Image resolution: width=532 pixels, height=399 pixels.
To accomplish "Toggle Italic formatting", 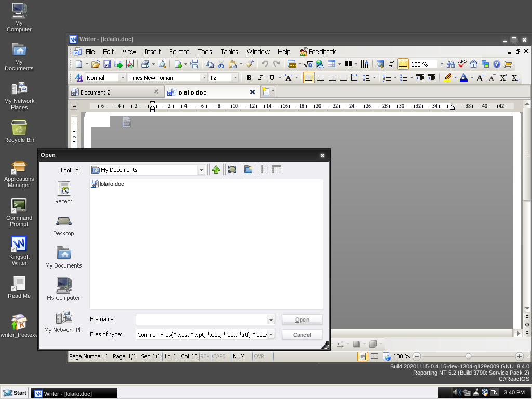I will 261,78.
